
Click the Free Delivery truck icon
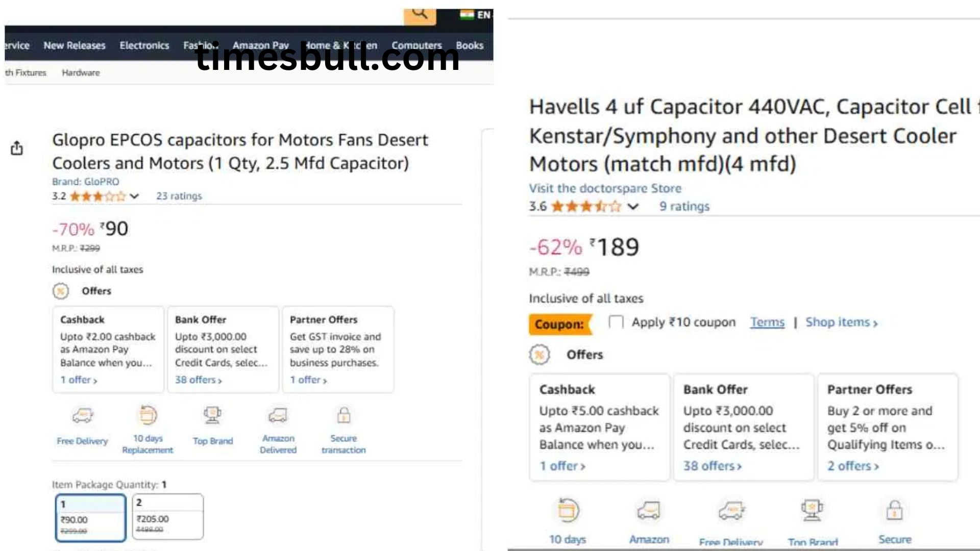[x=83, y=416]
